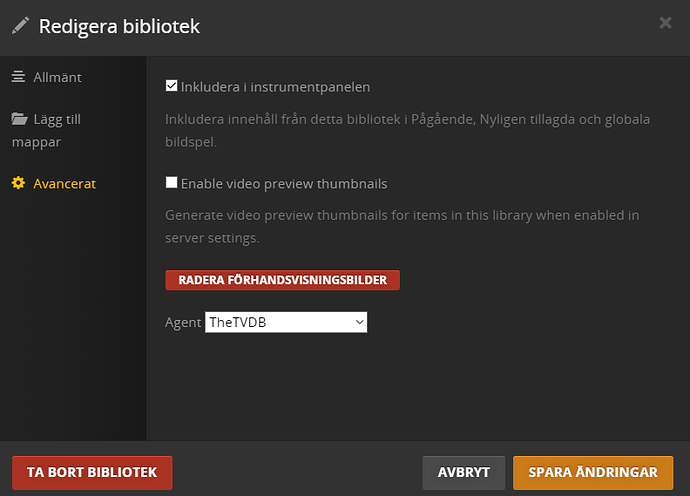Click the pencil icon beside Redigera bibliotek
Screen dimensions: 690x496
[x=20, y=25]
